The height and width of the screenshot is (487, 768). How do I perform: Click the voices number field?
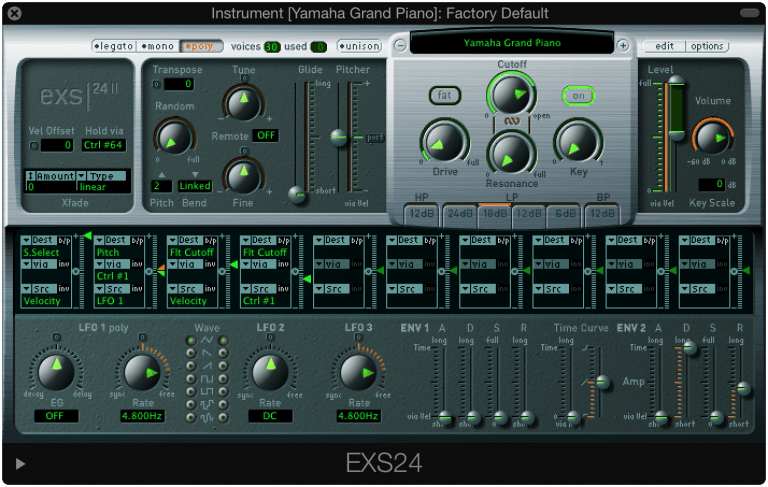272,47
